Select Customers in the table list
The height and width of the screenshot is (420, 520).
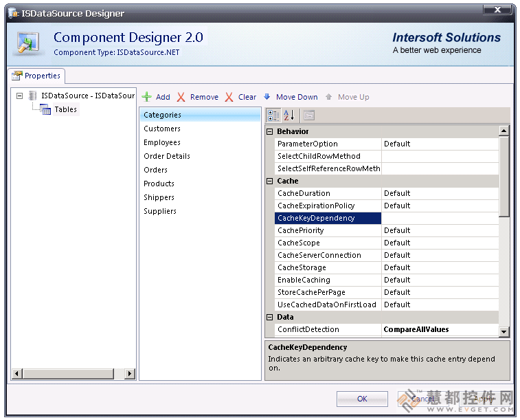pos(200,129)
